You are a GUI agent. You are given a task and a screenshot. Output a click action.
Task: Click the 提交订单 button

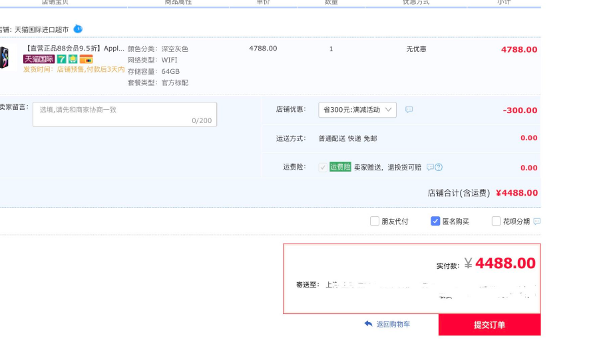click(489, 325)
